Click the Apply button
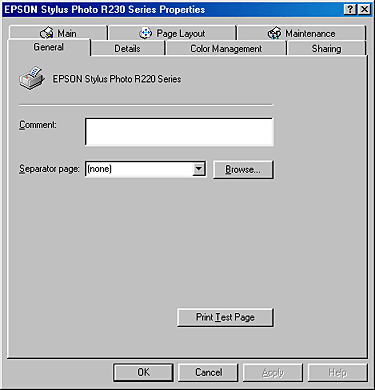 pos(273,372)
